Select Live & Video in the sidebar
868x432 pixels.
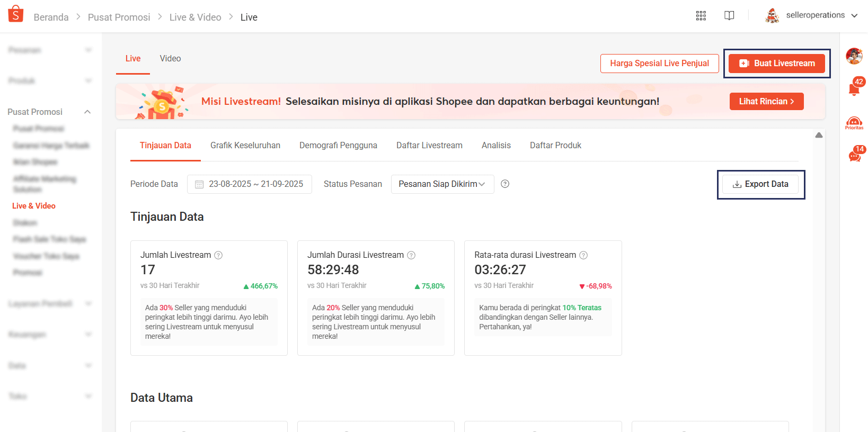(x=34, y=206)
